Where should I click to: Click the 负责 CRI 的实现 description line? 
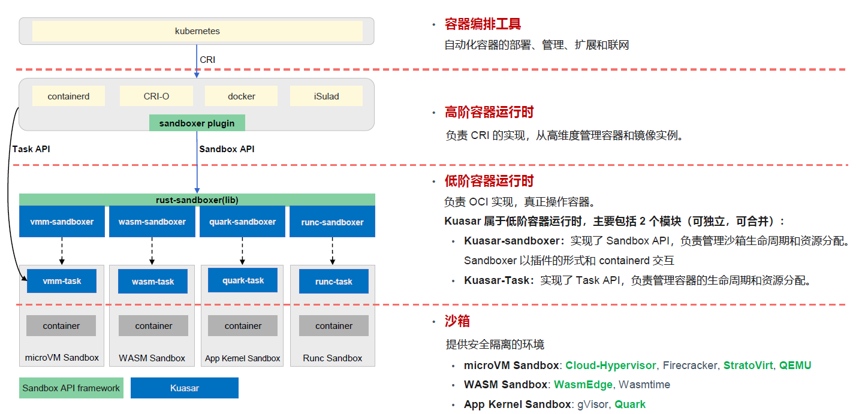tap(564, 135)
